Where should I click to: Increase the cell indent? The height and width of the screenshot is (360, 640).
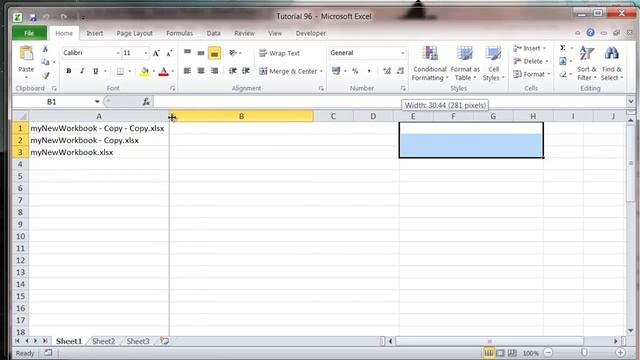click(x=246, y=71)
